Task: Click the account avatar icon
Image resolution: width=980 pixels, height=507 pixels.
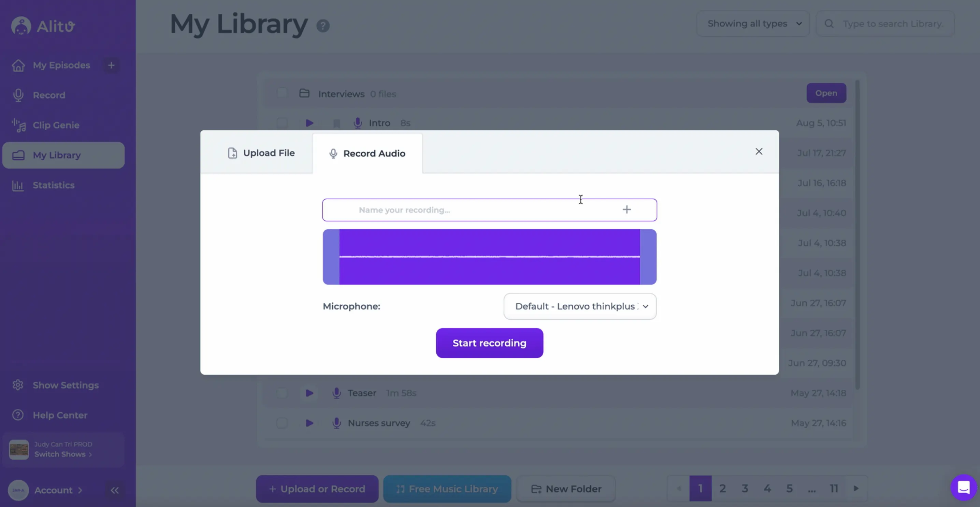Action: (x=18, y=490)
